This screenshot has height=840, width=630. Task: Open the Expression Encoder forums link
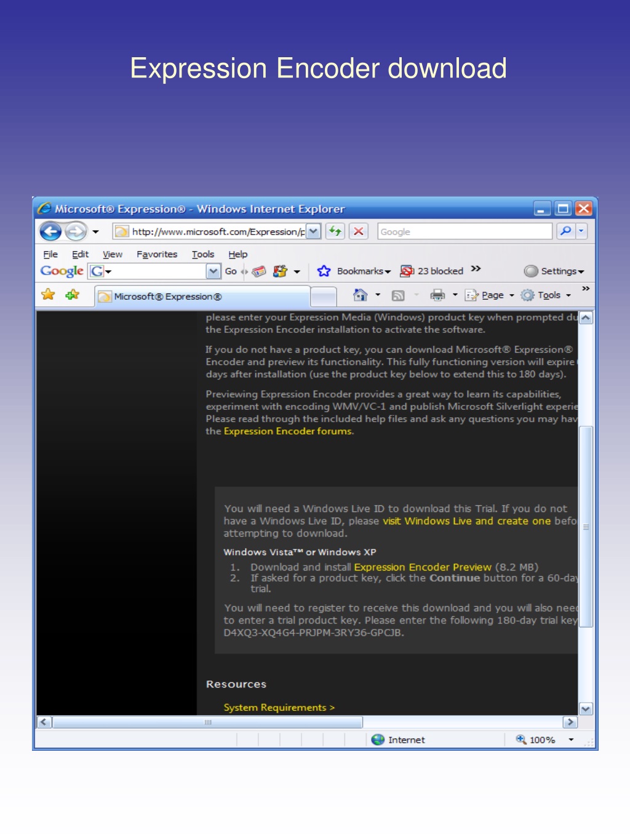pos(288,431)
